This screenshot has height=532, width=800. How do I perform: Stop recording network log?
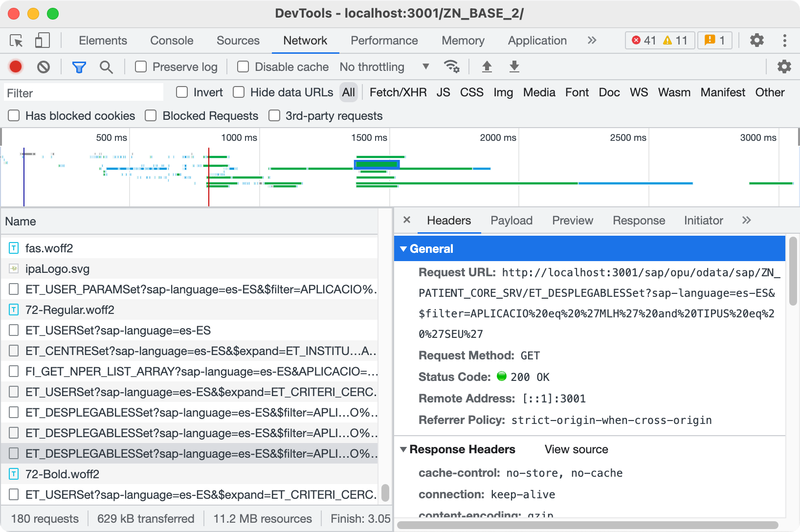16,66
